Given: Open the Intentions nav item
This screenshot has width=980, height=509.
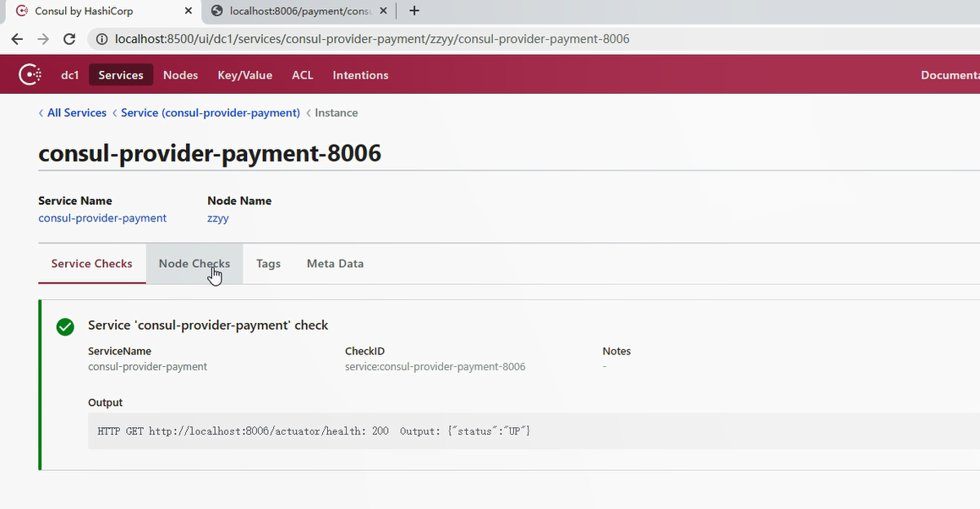Looking at the screenshot, I should click(360, 75).
